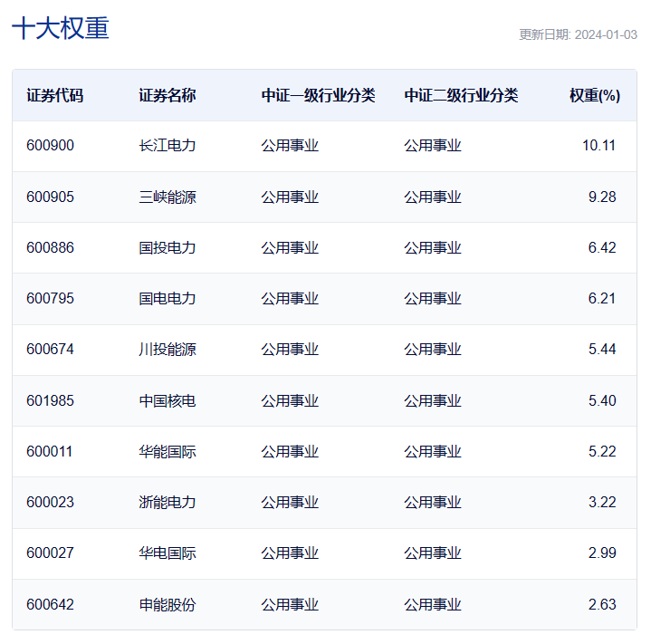Select the 证券代码 column header
This screenshot has height=644, width=651.
(55, 95)
